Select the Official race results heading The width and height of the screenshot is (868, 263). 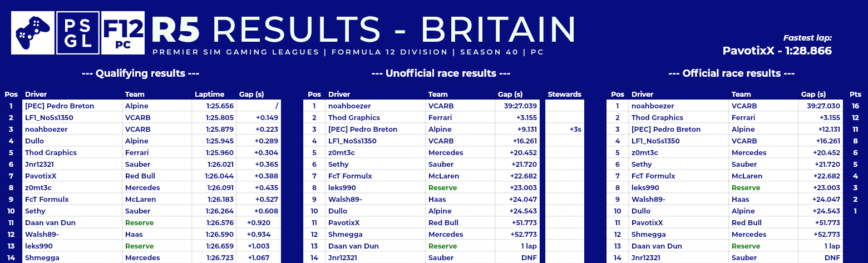[x=732, y=73]
